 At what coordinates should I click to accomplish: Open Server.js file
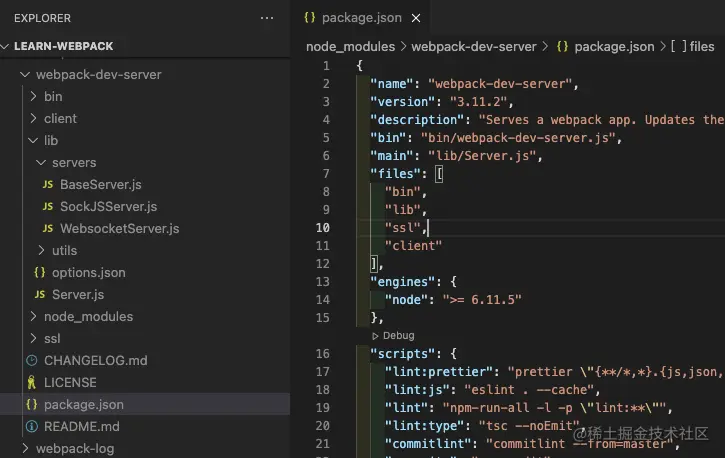tap(78, 294)
